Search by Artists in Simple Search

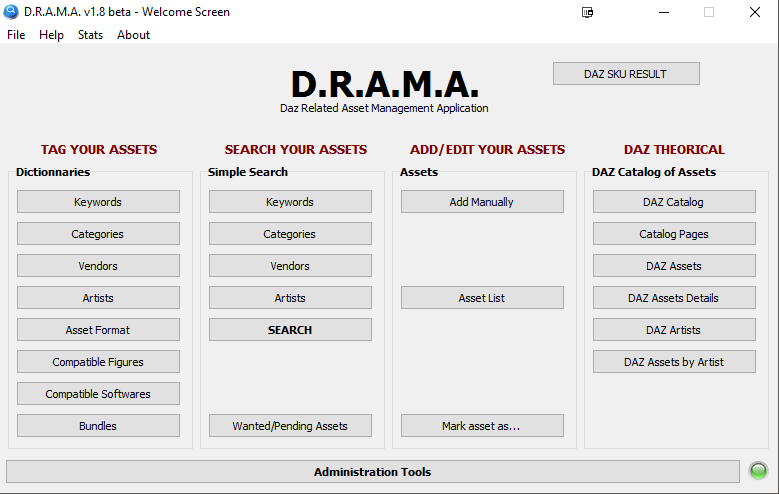[290, 298]
